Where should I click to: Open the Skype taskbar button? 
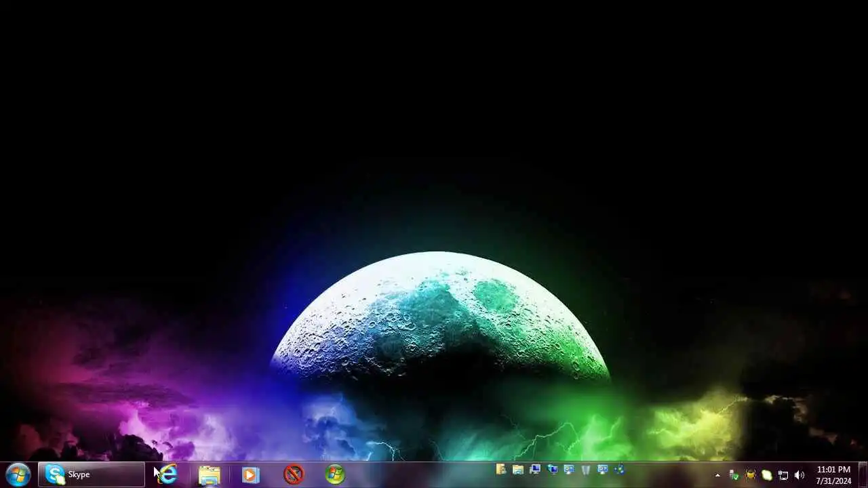click(x=92, y=474)
